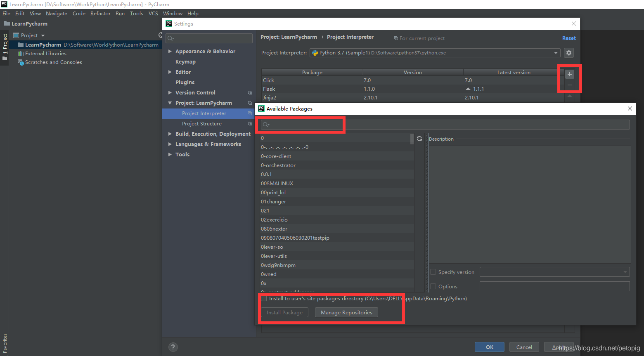Open the Tools menu
This screenshot has width=644, height=356.
(x=137, y=14)
